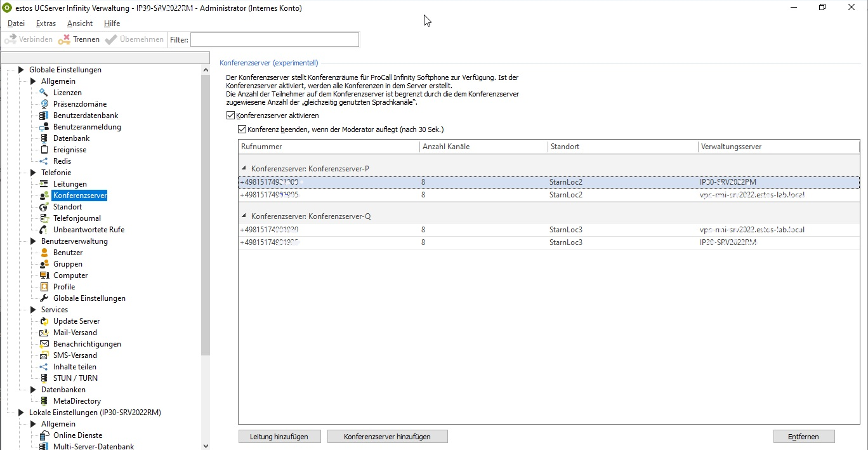868x450 pixels.
Task: Click the Konferenzserver tree icon
Action: tap(44, 195)
